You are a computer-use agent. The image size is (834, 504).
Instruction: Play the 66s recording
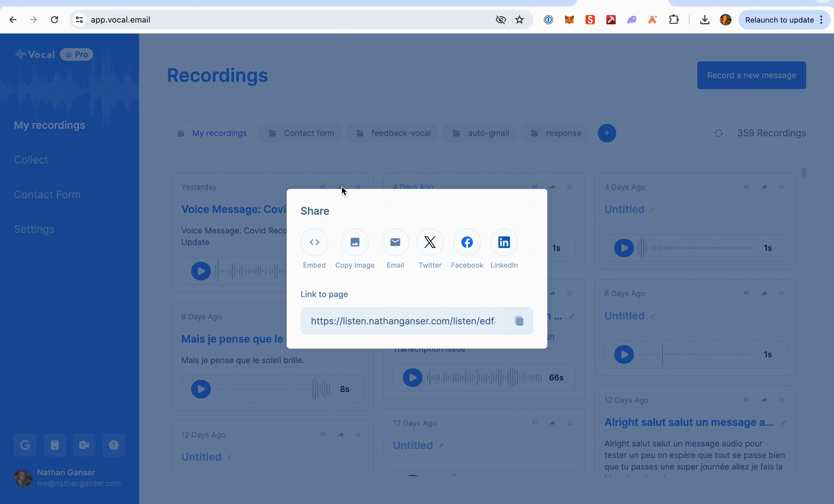[x=412, y=378]
